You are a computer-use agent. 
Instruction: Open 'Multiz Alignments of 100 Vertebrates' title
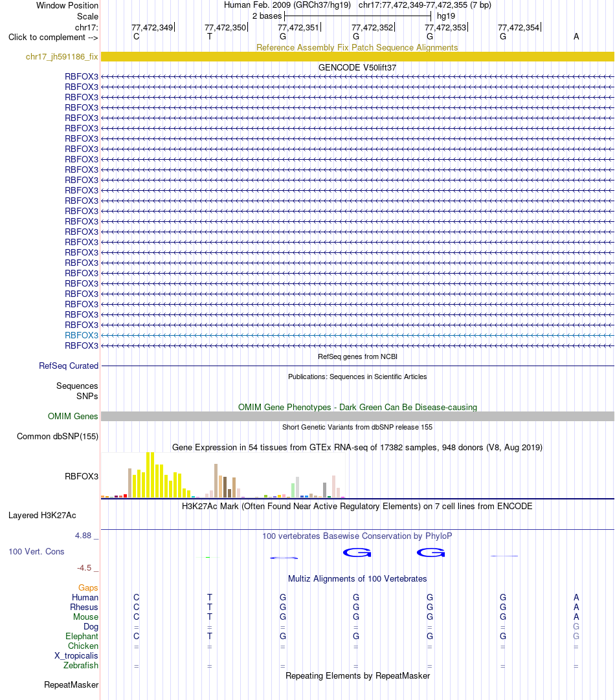click(357, 579)
